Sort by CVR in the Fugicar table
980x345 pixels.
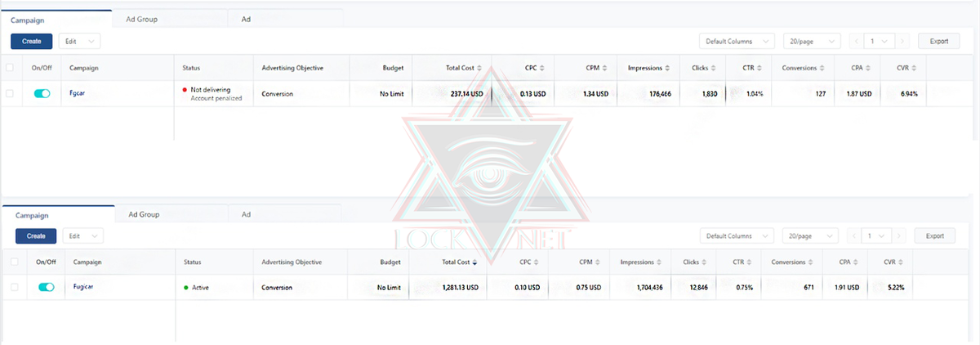click(x=902, y=262)
